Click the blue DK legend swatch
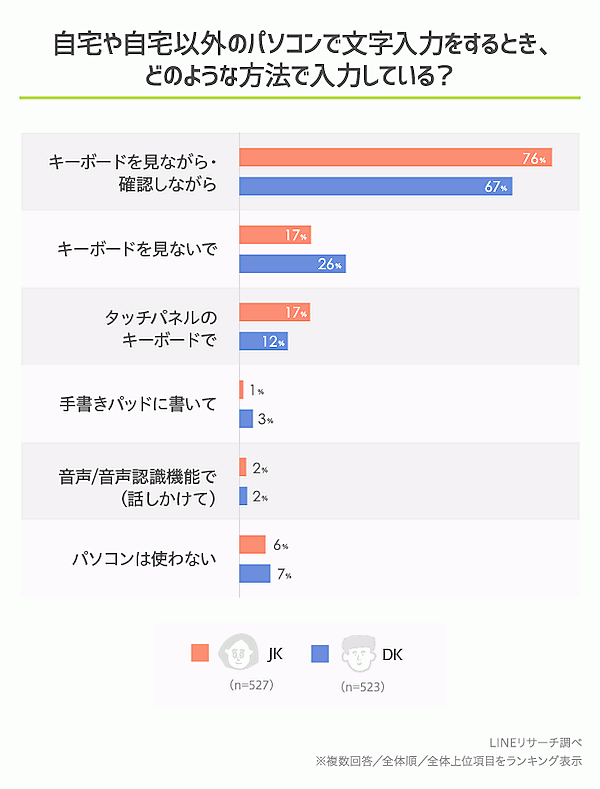 (x=320, y=653)
